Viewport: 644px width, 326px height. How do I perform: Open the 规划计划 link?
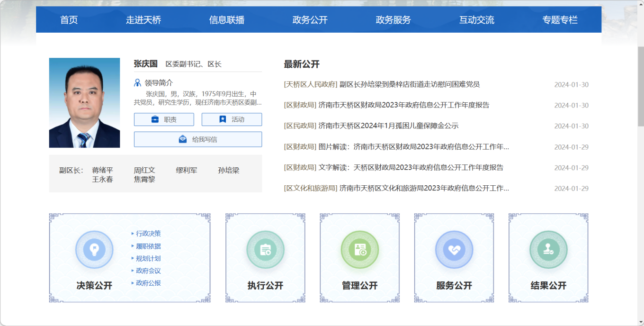148,258
